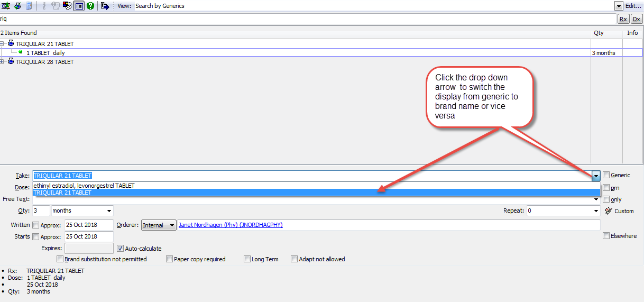Click the colored squares tag toolbar icon
This screenshot has height=302, width=644.
[67, 6]
